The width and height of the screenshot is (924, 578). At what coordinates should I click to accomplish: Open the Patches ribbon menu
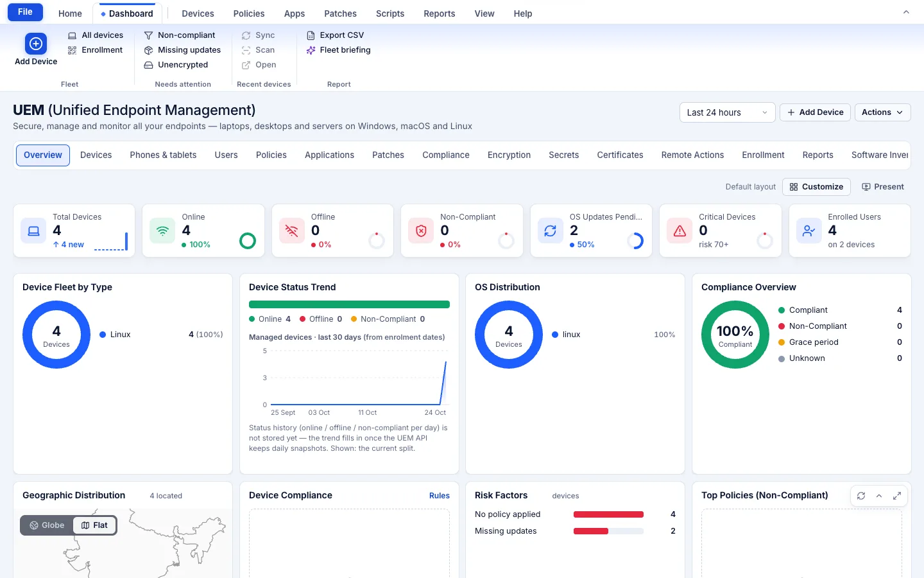click(x=340, y=13)
